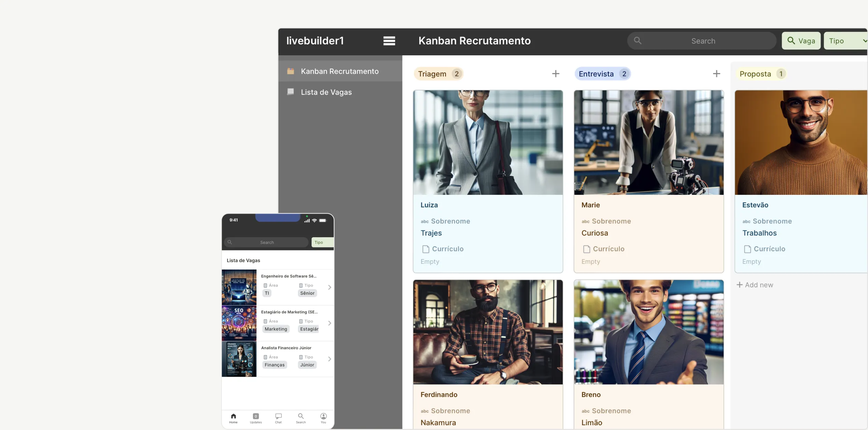The height and width of the screenshot is (430, 868).
Task: Click the Search field in the phone preview
Action: click(x=266, y=242)
